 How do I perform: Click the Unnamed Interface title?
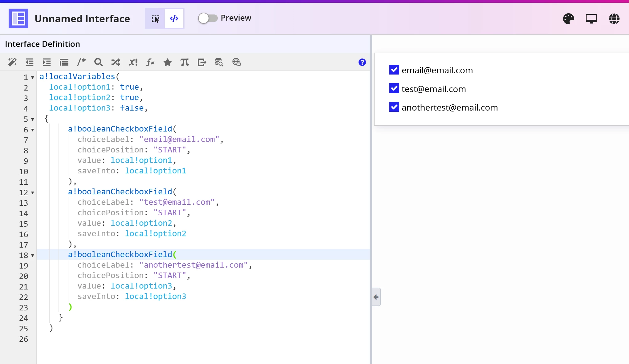[82, 19]
